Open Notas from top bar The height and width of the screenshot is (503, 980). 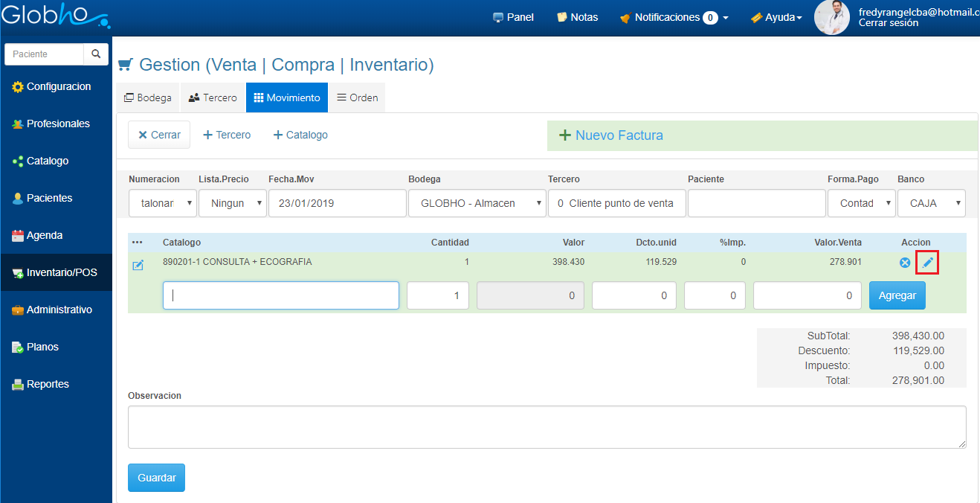pyautogui.click(x=577, y=17)
